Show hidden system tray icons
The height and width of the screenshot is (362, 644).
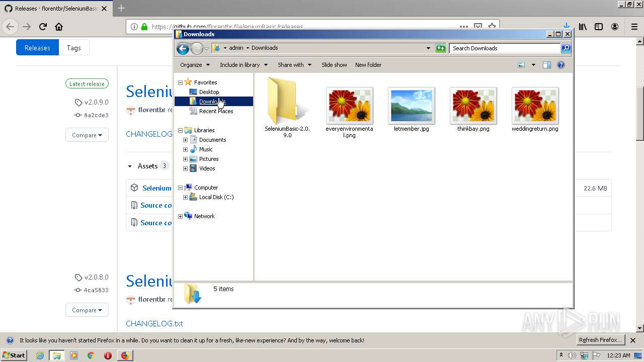[561, 355]
